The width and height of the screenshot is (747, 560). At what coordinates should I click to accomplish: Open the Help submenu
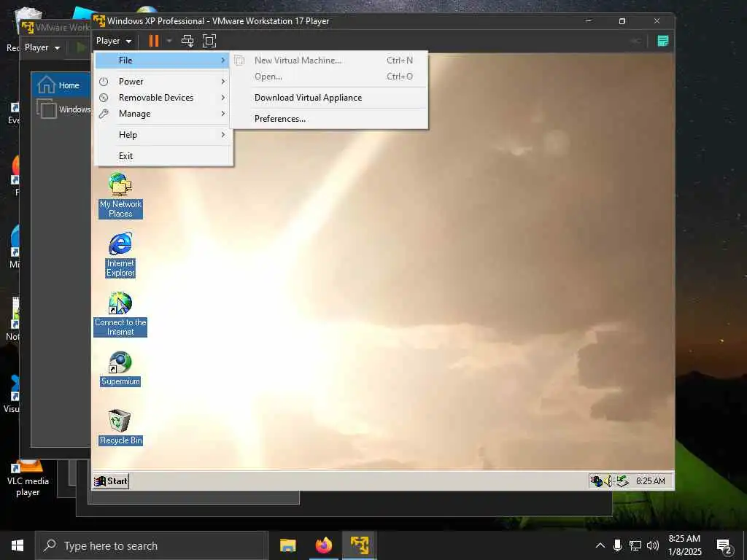tap(163, 135)
